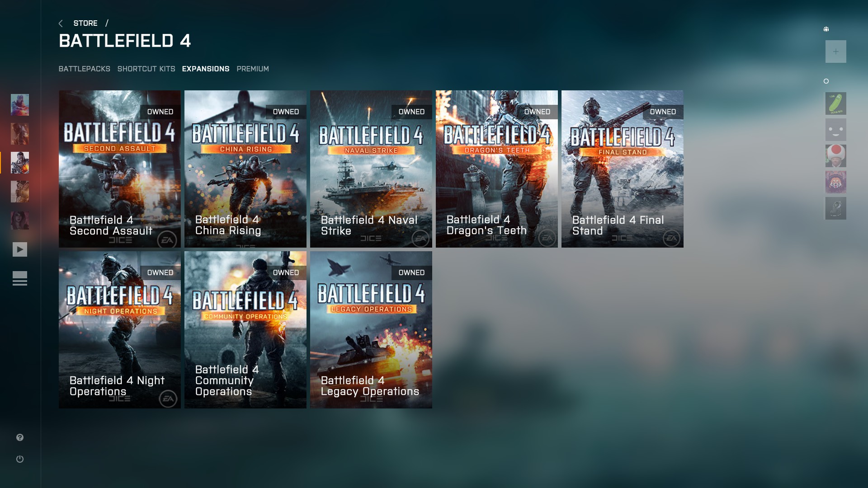Open the STORE breadcrumb link
Screen dimensions: 868x488
pyautogui.click(x=85, y=23)
